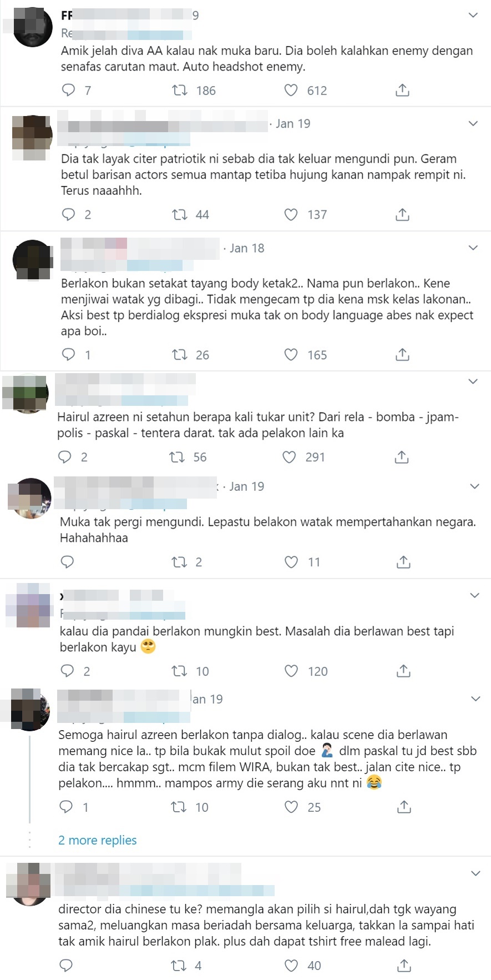Reply to the 'director dia chinese' tweet

66,966
